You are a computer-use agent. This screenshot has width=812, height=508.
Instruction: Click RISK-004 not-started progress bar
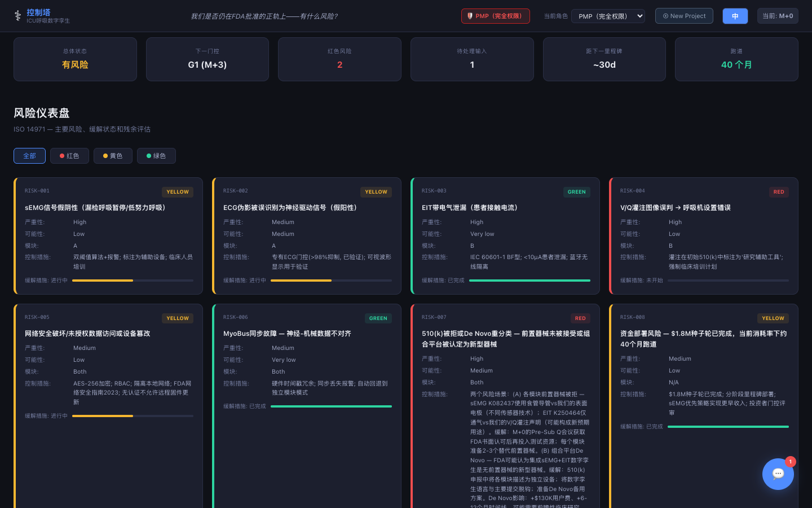728,281
